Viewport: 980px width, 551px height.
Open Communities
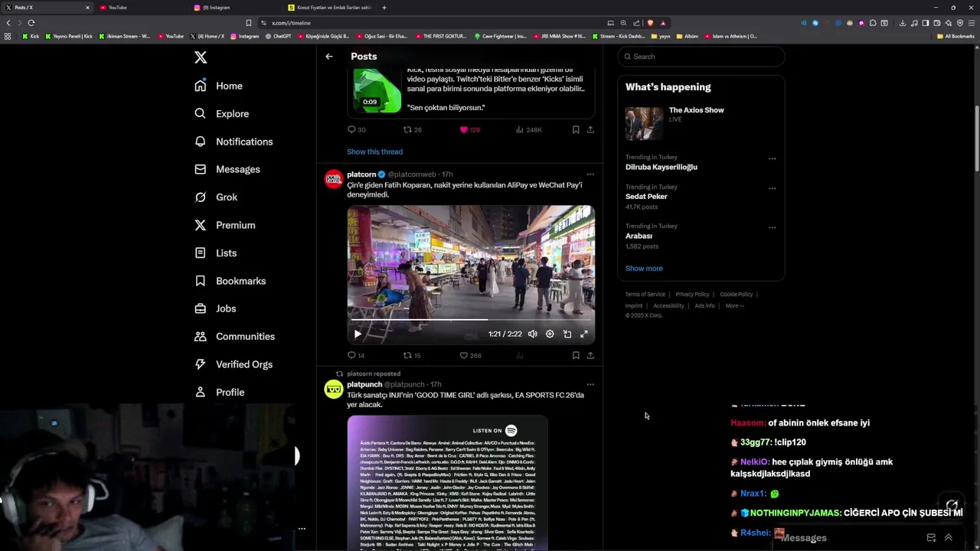pos(234,336)
